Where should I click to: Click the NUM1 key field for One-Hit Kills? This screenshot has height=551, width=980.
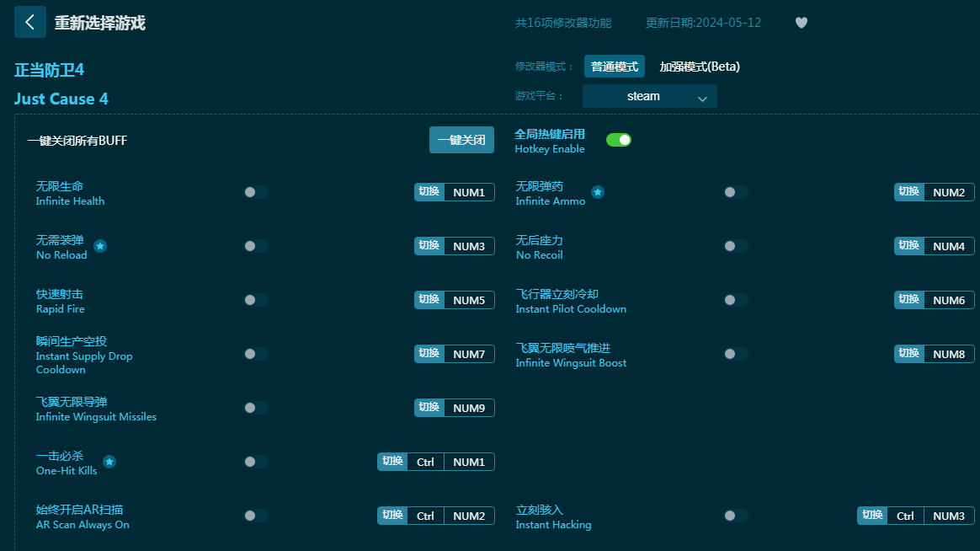pos(470,462)
